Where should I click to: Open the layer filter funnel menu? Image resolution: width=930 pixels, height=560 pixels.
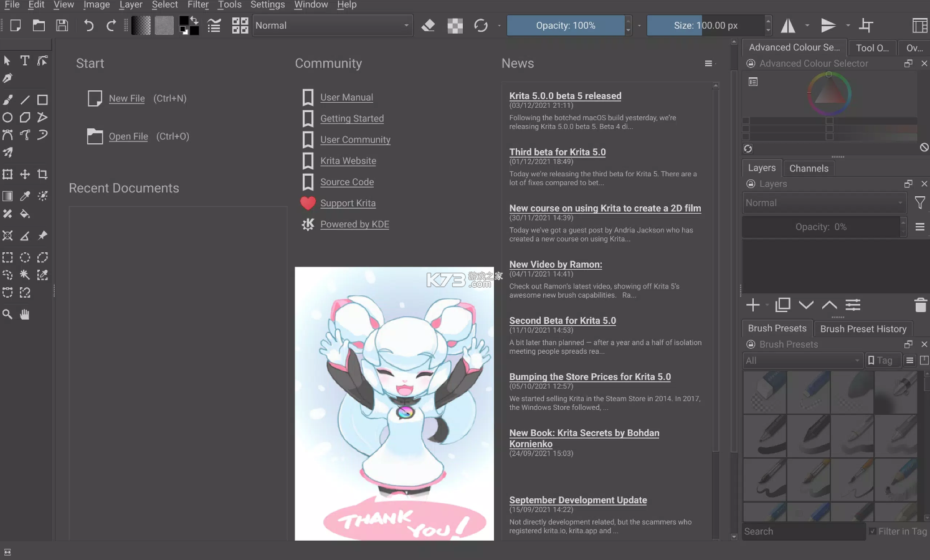coord(920,203)
